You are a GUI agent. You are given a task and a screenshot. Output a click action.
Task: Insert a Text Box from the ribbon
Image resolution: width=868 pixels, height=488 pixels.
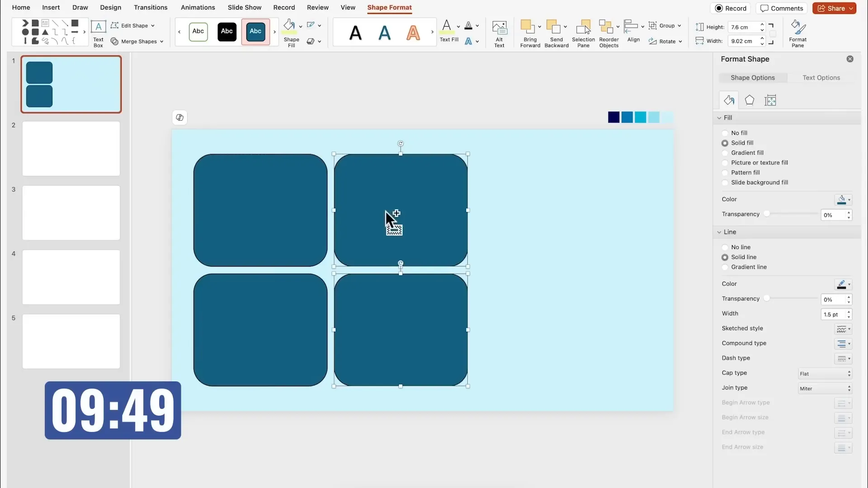(x=98, y=33)
